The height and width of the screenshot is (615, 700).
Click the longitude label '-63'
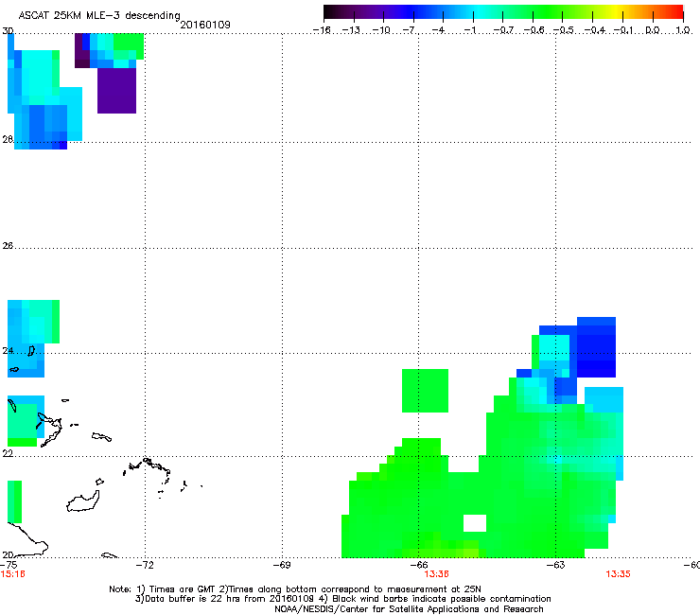click(x=556, y=565)
